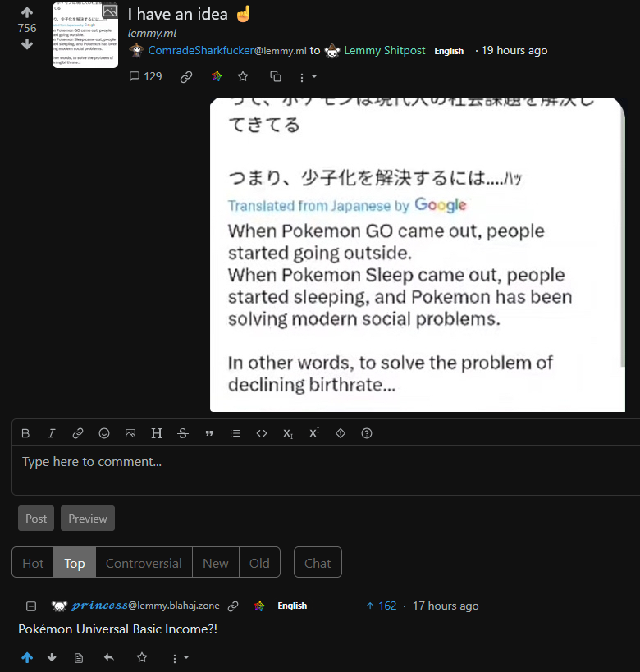Image resolution: width=640 pixels, height=672 pixels.
Task: Switch comment sort to New
Action: [x=216, y=563]
